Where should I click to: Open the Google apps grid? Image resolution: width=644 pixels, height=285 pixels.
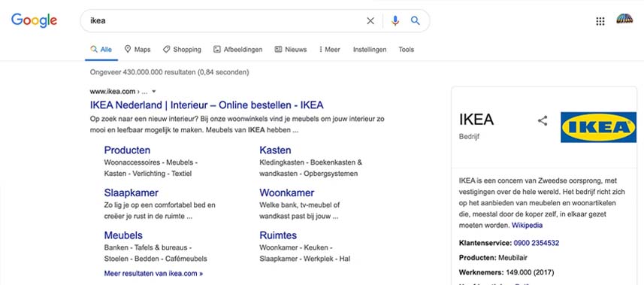(x=600, y=21)
